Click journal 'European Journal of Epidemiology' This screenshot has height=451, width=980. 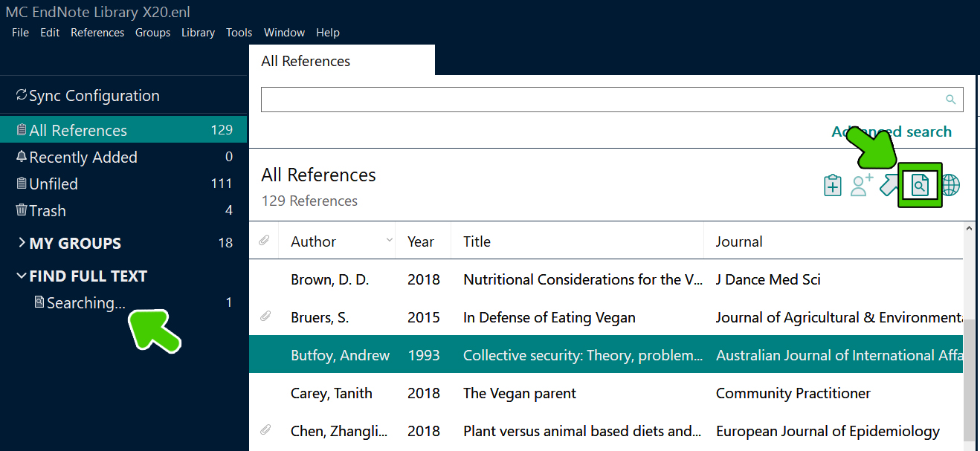(828, 431)
